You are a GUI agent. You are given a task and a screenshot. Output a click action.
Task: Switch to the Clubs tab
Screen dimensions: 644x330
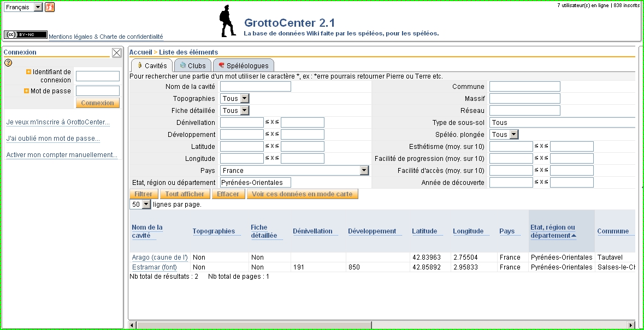point(193,65)
